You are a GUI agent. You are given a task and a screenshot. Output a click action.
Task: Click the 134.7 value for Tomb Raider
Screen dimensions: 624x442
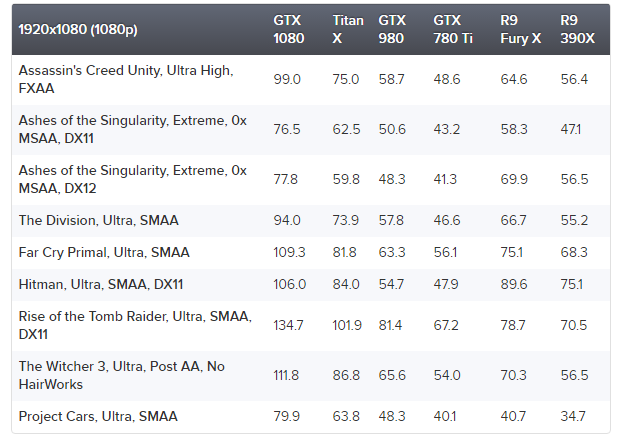[x=288, y=326]
